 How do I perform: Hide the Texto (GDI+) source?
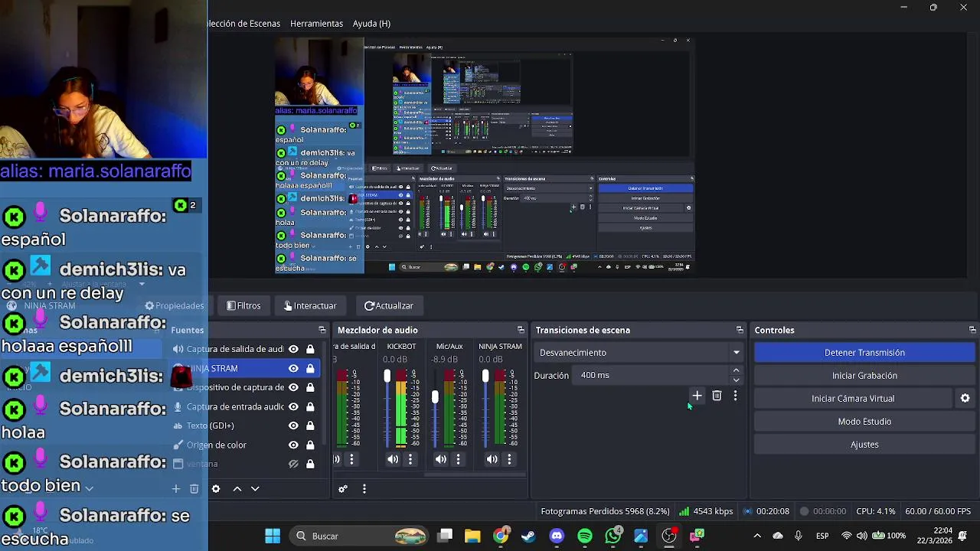point(293,425)
